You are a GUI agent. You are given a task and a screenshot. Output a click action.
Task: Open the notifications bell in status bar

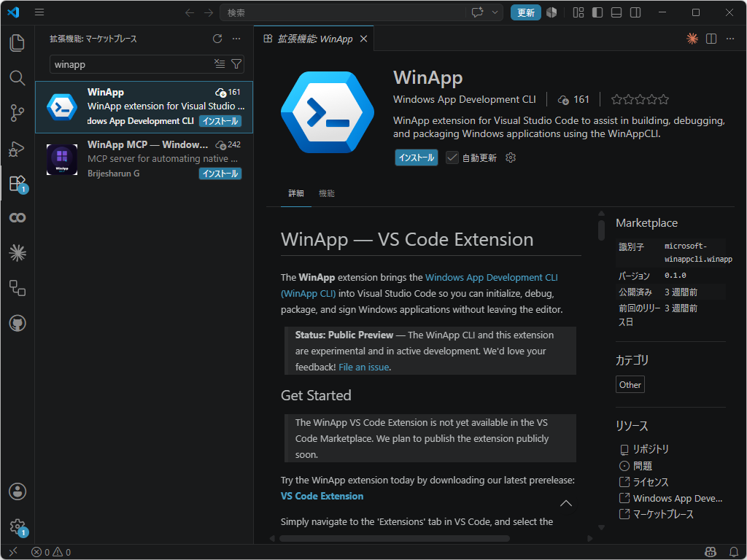734,553
